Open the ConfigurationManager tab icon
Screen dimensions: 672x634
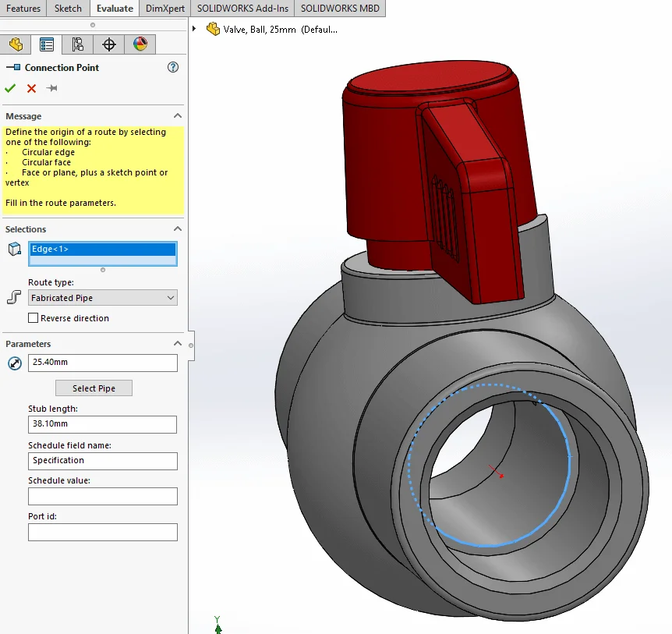(x=77, y=44)
